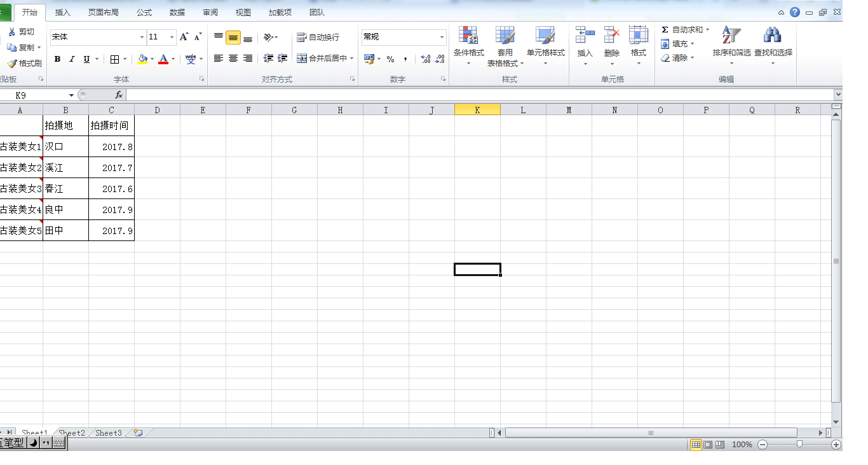Click the text orientation icon
868x465 pixels.
[x=268, y=38]
